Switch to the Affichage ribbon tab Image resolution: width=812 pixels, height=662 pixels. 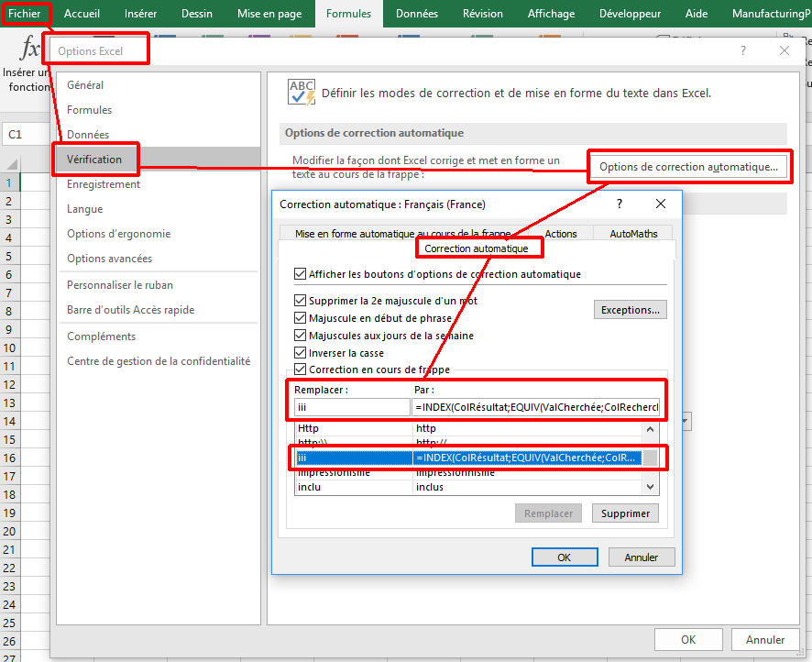[x=551, y=14]
